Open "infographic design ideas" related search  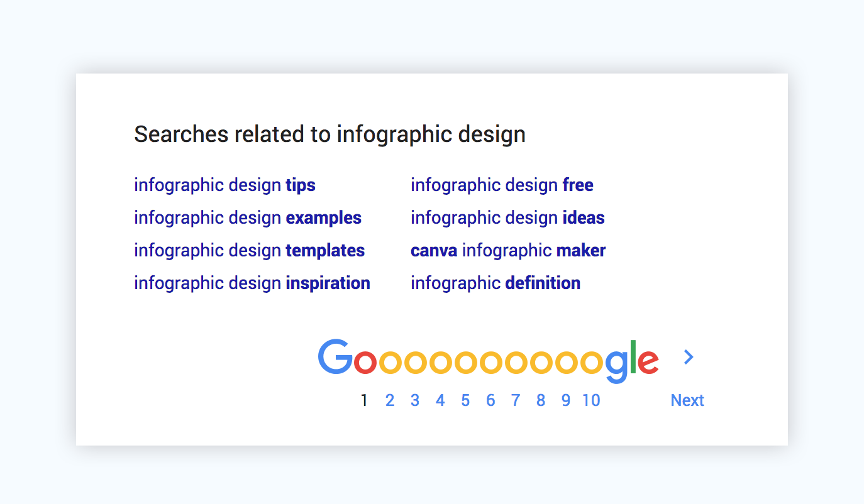(507, 218)
